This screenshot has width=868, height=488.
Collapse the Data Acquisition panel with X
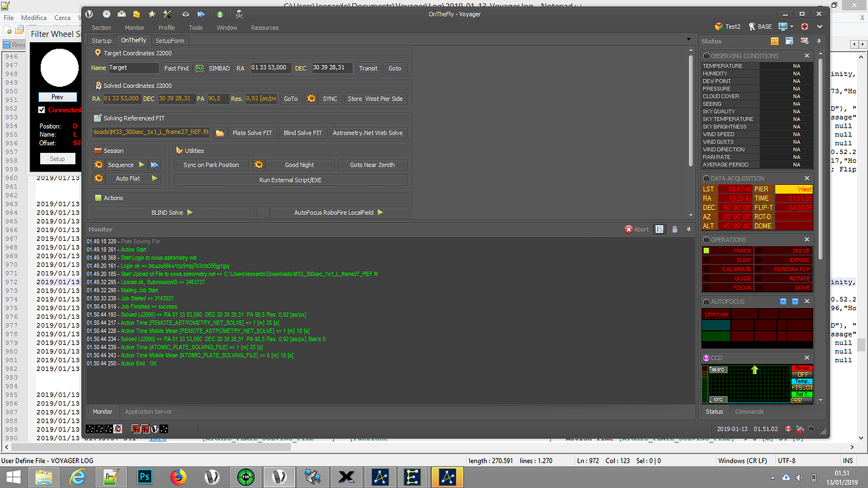pos(807,179)
